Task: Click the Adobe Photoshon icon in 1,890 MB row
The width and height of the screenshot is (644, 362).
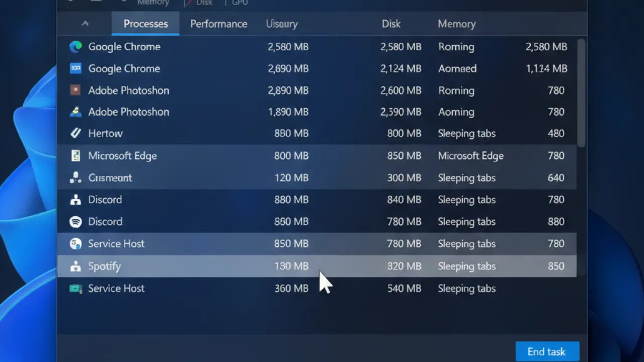Action: (75, 112)
